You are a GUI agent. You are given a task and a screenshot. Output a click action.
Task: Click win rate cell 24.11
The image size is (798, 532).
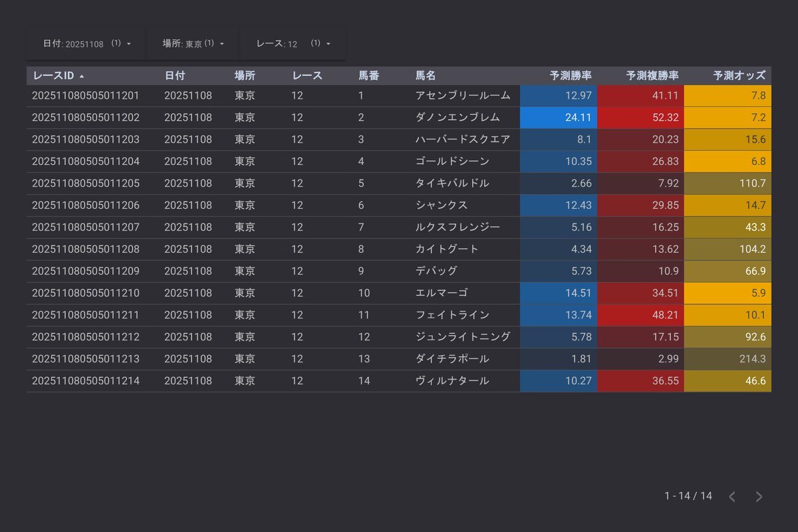[x=559, y=118]
